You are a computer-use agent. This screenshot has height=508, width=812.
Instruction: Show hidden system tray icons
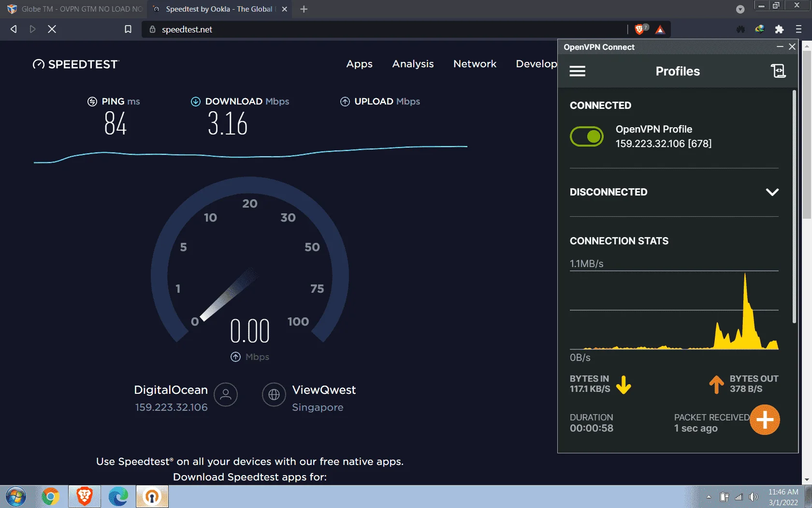coord(709,497)
